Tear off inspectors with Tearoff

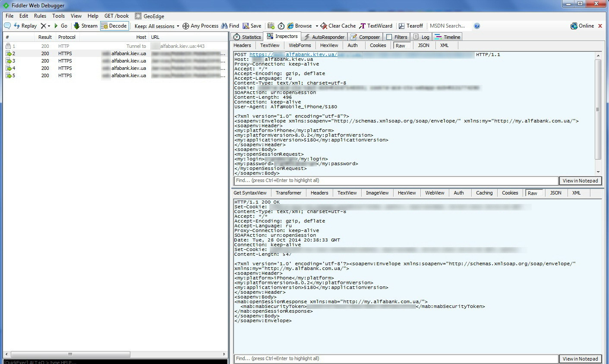coord(411,26)
